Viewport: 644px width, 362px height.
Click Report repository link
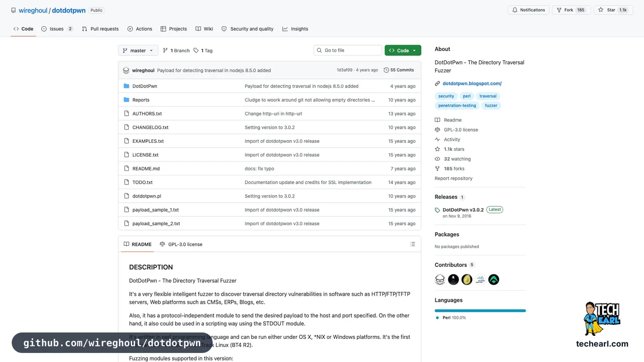453,178
